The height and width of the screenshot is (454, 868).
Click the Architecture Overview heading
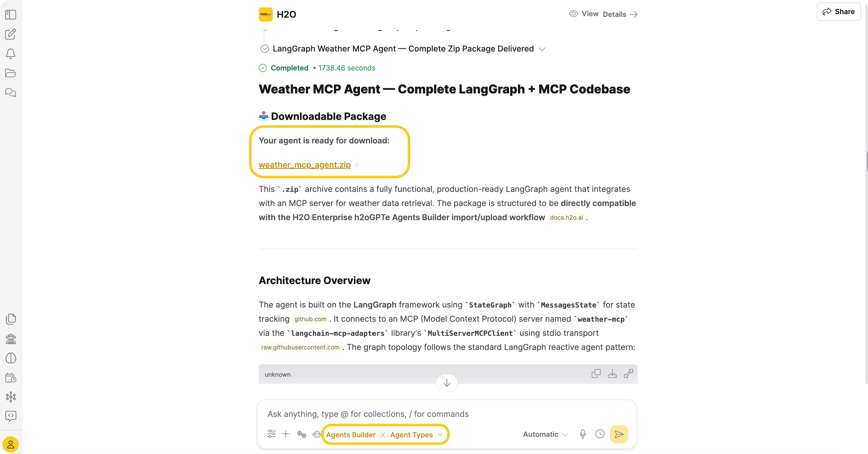point(314,281)
